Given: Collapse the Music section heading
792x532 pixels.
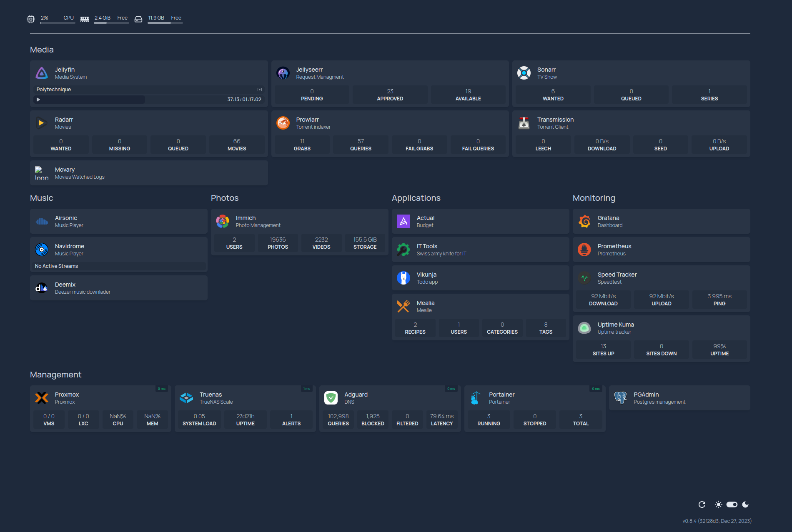Looking at the screenshot, I should pos(42,198).
